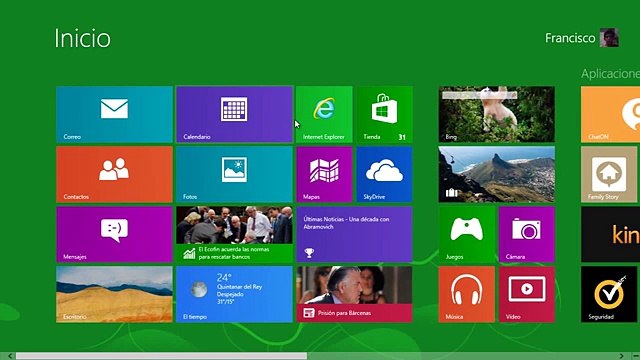
Task: Open the Prisión para Bárcenas news tile
Action: click(354, 294)
